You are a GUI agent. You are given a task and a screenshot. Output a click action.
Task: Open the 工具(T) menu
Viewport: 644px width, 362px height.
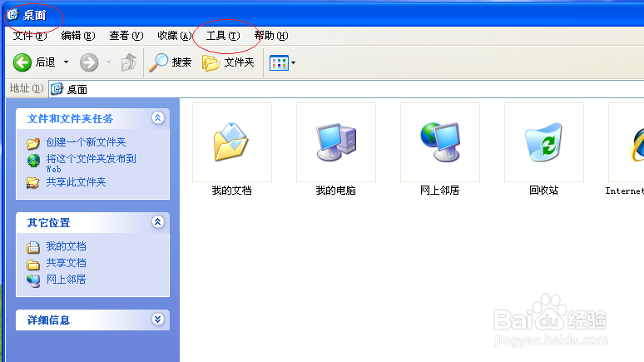[223, 36]
